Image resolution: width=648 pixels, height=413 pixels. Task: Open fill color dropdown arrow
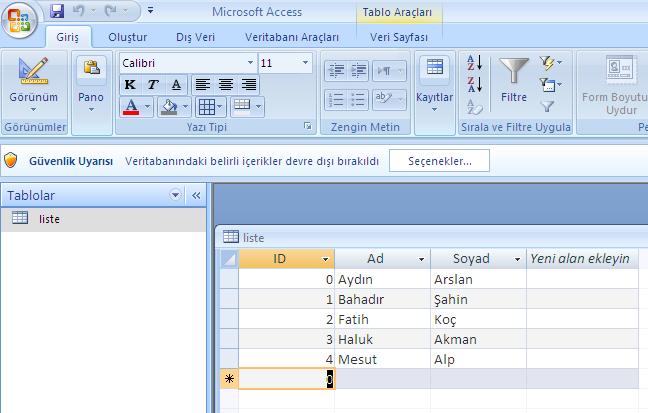[x=186, y=107]
